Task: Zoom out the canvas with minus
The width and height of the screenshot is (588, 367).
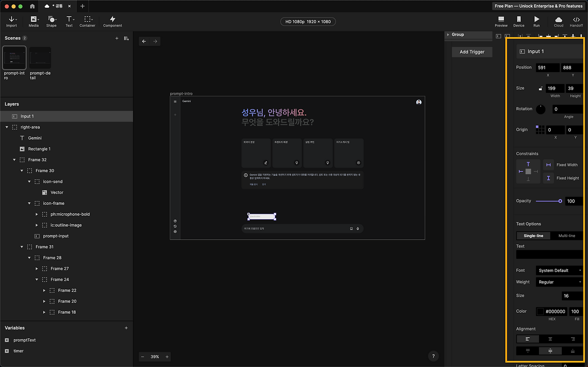Action: [x=142, y=357]
